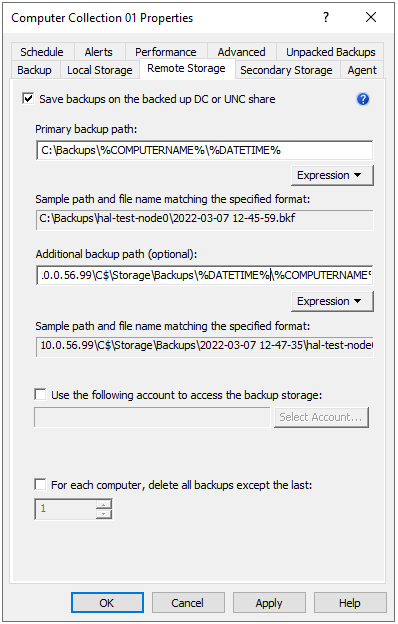Close the Properties dialog with X
398x624 pixels.
371,18
